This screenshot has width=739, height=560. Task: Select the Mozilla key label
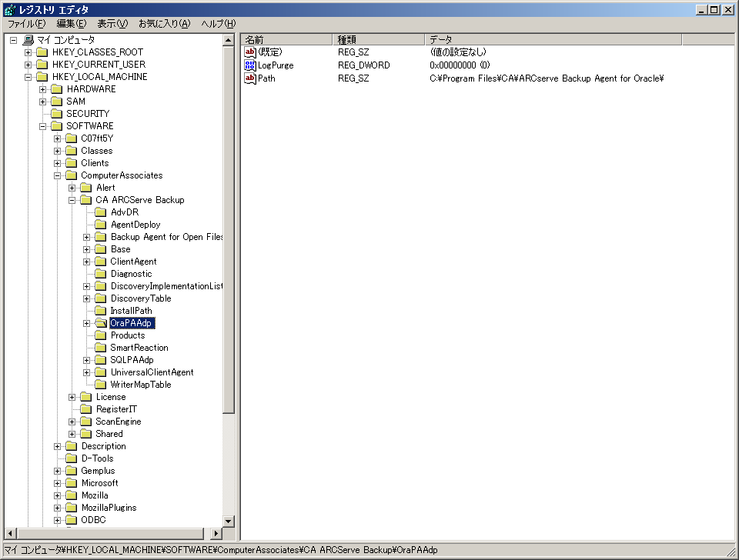click(x=95, y=495)
